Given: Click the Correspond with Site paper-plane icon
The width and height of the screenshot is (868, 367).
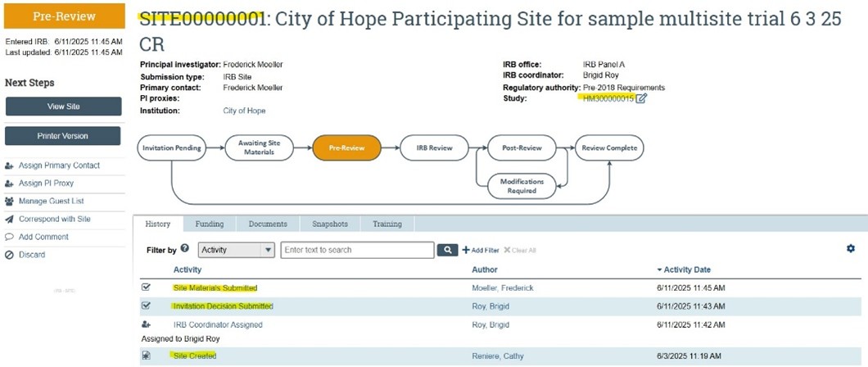Looking at the screenshot, I should [x=10, y=220].
